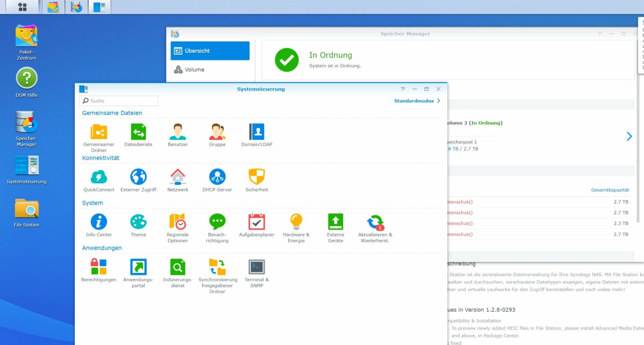Click the help button in the Systemsteuerung titlebar
The image size is (644, 345).
[403, 89]
